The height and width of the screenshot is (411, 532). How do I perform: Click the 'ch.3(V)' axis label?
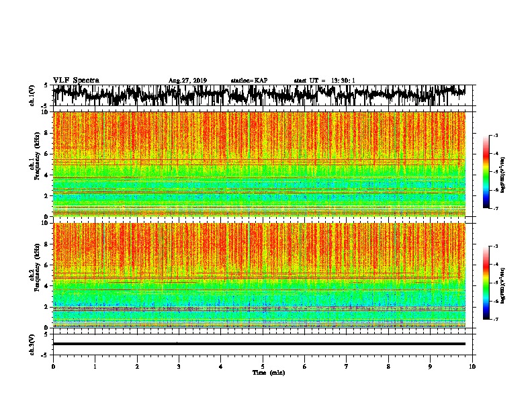[x=32, y=345]
